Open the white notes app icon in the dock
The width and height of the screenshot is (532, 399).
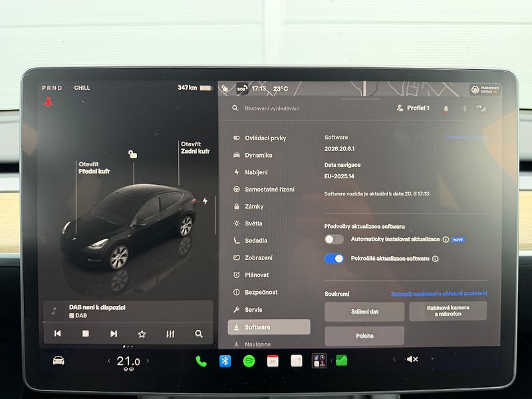point(296,360)
